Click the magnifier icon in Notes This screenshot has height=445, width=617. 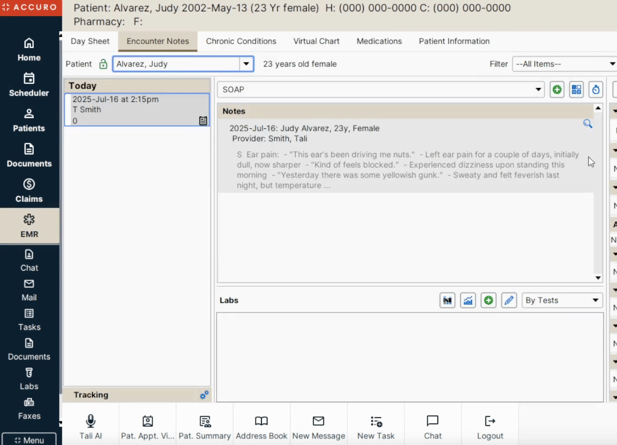(587, 124)
